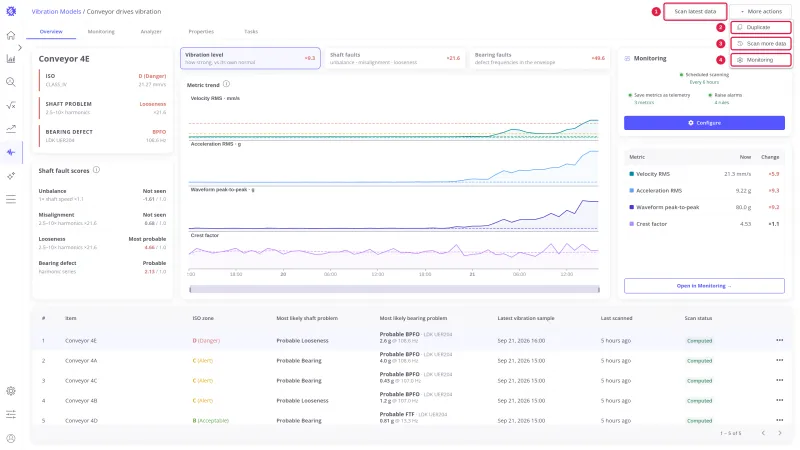Click the gear icon on the Configure button
The image size is (800, 450).
(x=691, y=122)
